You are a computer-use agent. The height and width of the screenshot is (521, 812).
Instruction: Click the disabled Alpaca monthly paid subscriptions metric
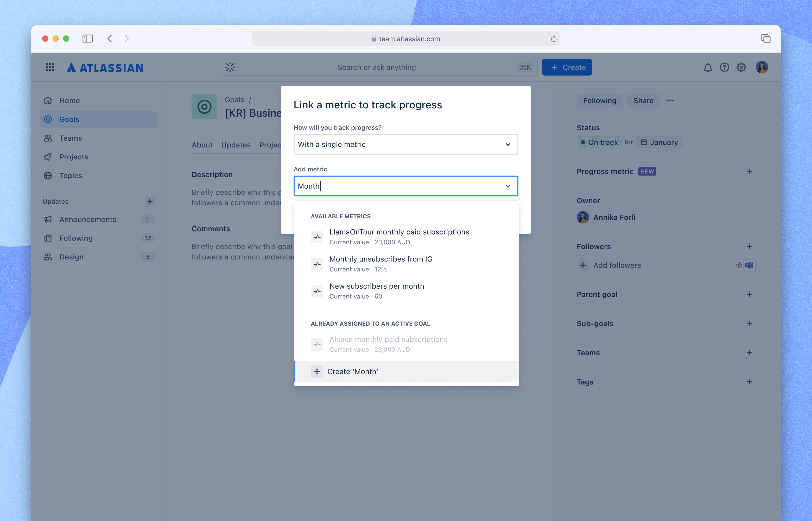[406, 344]
